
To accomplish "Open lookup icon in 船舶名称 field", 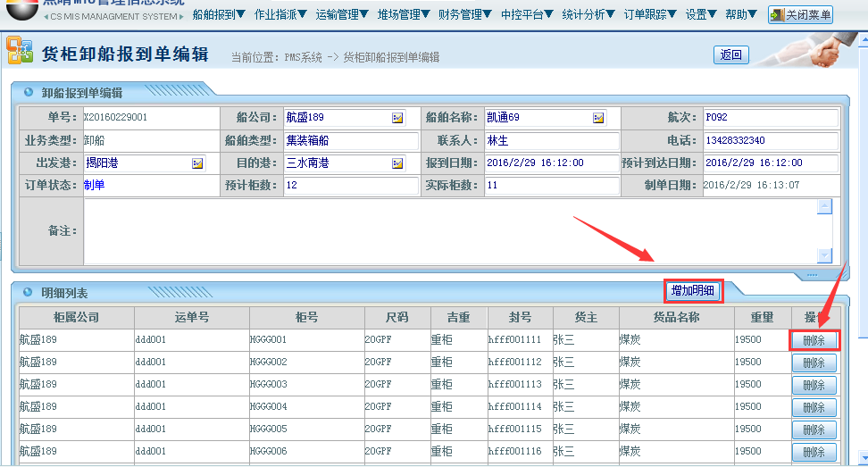I will pyautogui.click(x=598, y=118).
